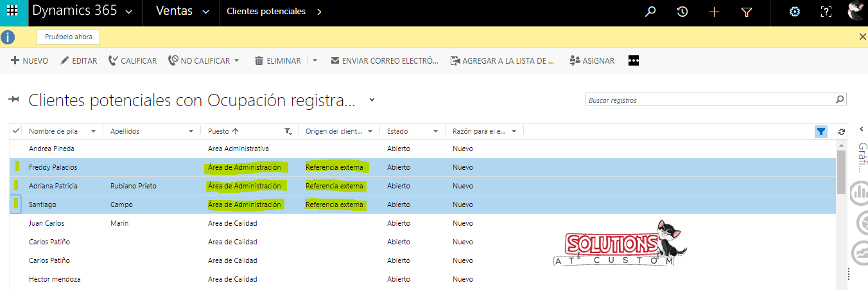Click the quick create plus icon

(714, 12)
